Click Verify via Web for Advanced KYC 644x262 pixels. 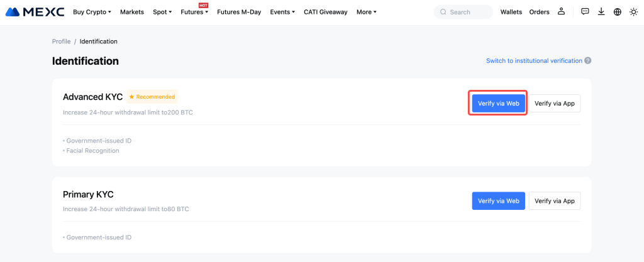point(498,103)
